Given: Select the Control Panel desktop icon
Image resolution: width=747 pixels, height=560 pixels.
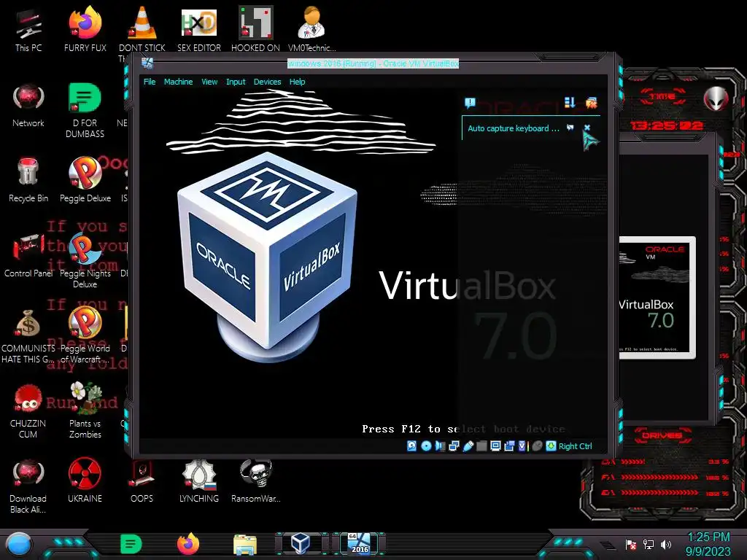Looking at the screenshot, I should [x=28, y=255].
